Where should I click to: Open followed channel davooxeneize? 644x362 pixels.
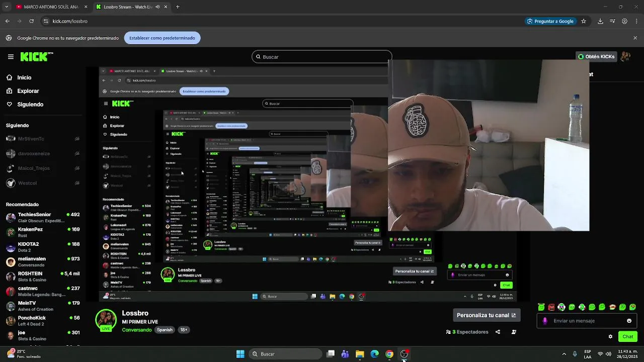point(43,153)
